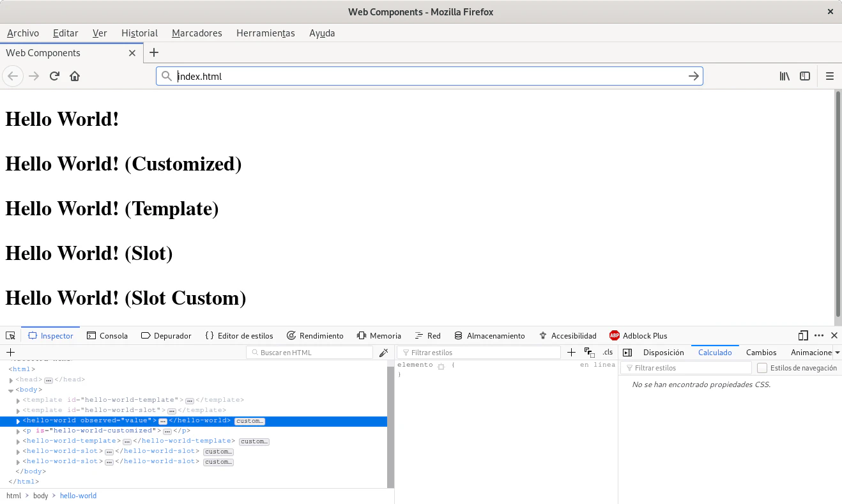Viewport: 842px width, 504px height.
Task: Toggle the .cls class panel
Action: tap(607, 353)
